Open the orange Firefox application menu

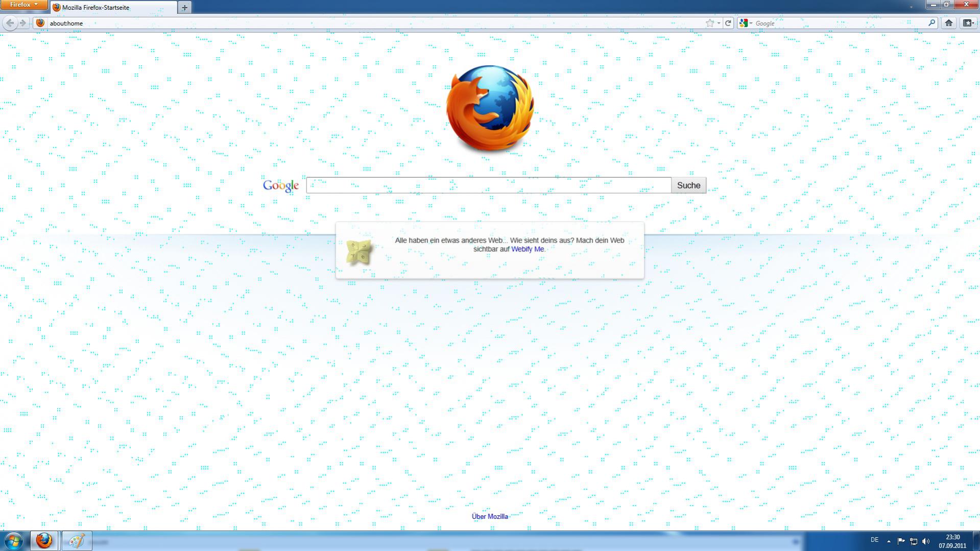pyautogui.click(x=23, y=5)
